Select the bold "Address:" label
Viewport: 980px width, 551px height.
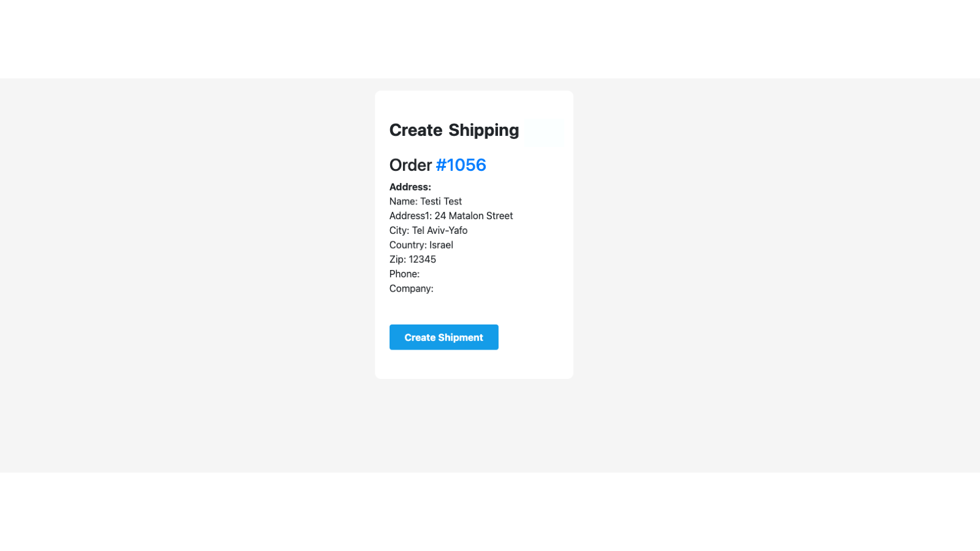tap(410, 187)
